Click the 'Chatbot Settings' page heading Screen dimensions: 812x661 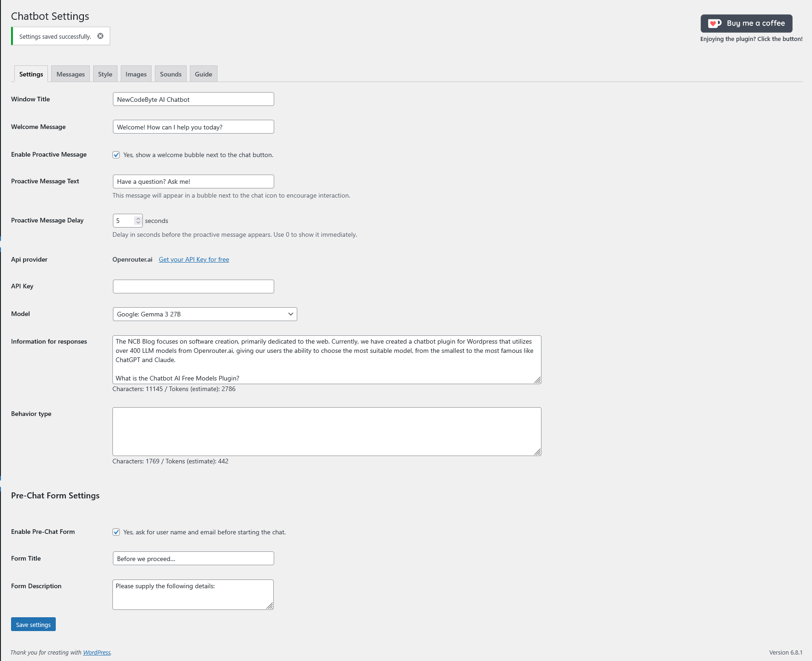[x=50, y=16]
